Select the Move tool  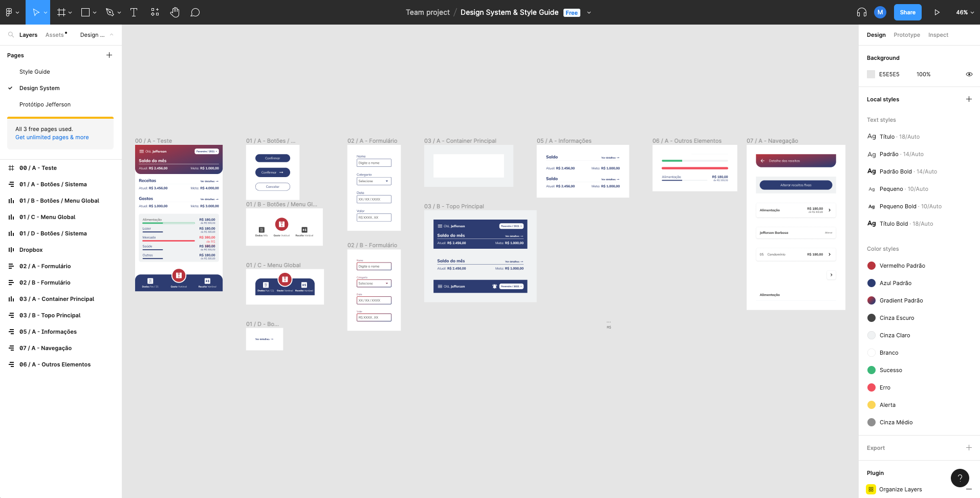pos(36,12)
